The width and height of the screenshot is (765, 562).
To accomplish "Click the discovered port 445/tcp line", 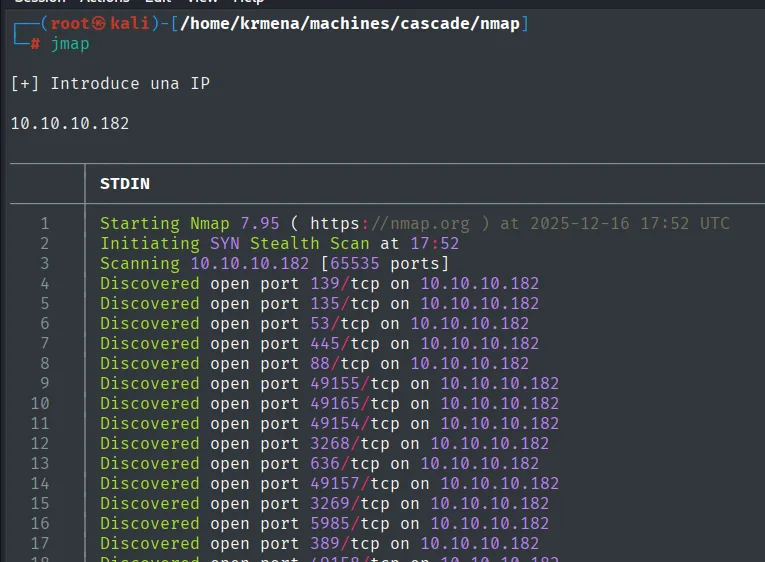I will pos(320,343).
